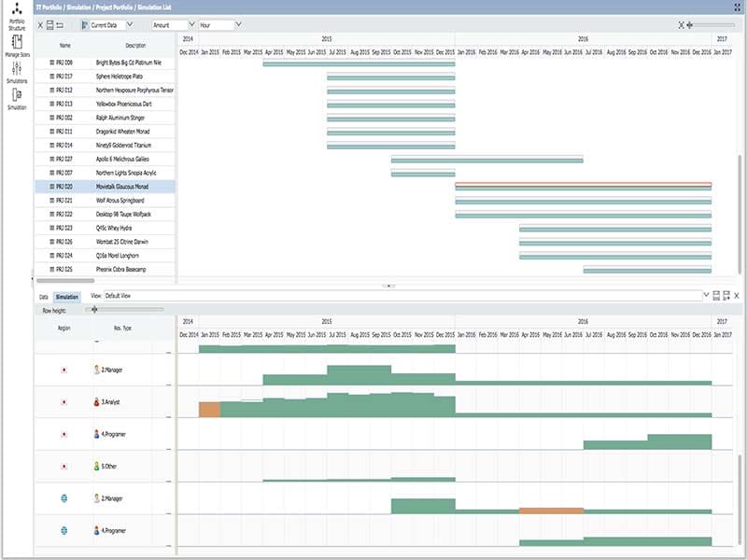Click the save icon in the top toolbar
The height and width of the screenshot is (560, 747).
49,25
